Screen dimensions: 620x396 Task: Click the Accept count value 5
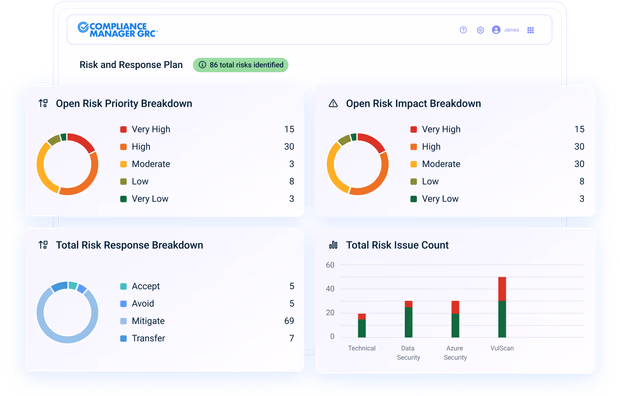tap(291, 286)
